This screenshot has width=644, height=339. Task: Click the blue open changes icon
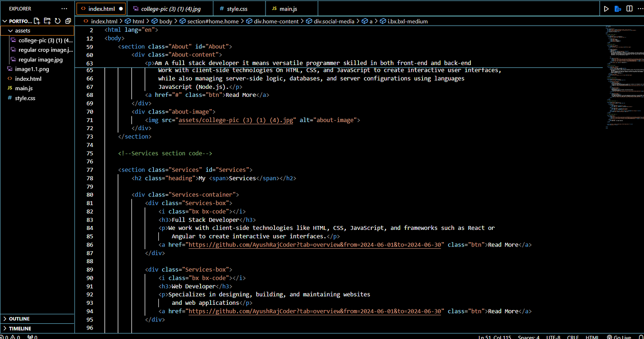point(618,9)
